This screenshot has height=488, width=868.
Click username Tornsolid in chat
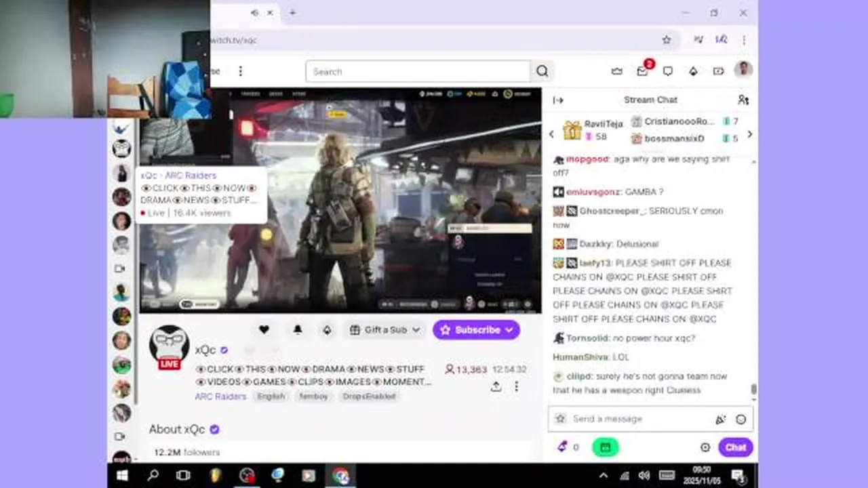click(587, 338)
